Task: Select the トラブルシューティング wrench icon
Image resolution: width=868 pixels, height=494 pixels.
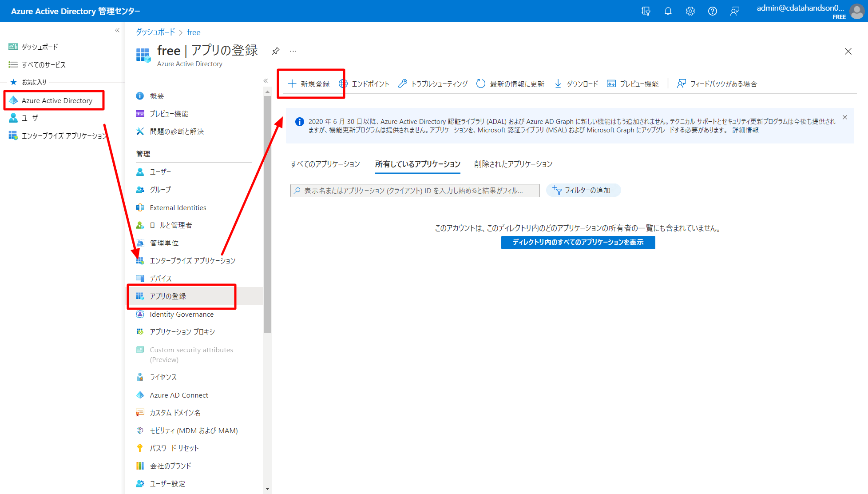Action: tap(402, 84)
